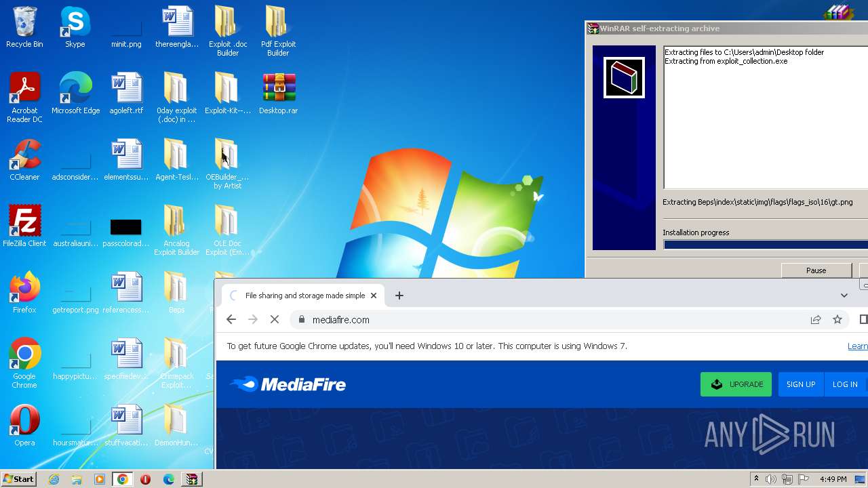Close the MediaFire Chrome tab
This screenshot has width=868, height=488.
click(x=374, y=296)
